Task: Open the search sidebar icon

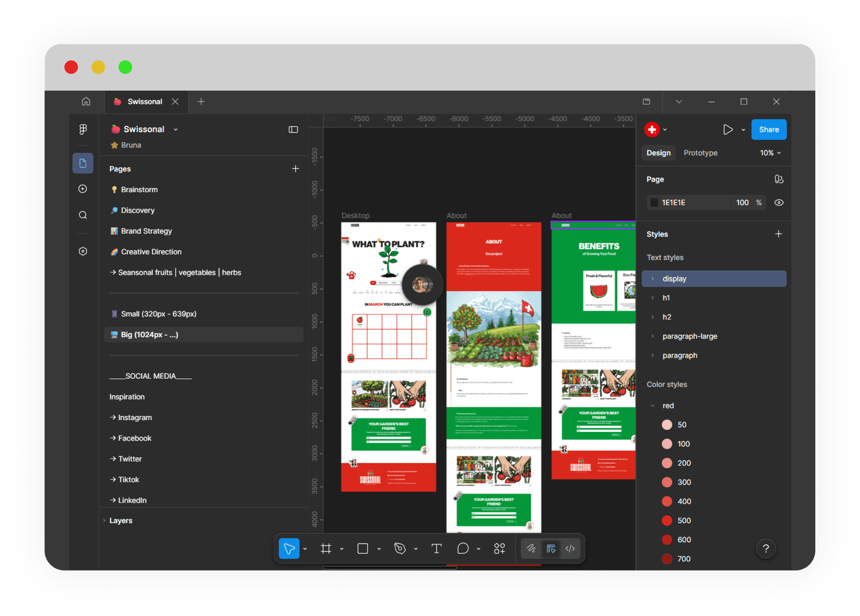Action: click(83, 215)
